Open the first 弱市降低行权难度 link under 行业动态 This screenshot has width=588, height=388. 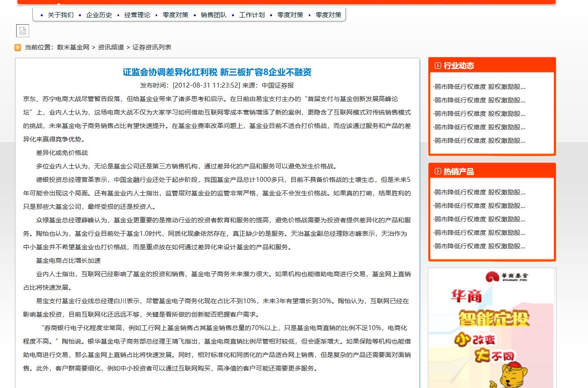tap(479, 87)
